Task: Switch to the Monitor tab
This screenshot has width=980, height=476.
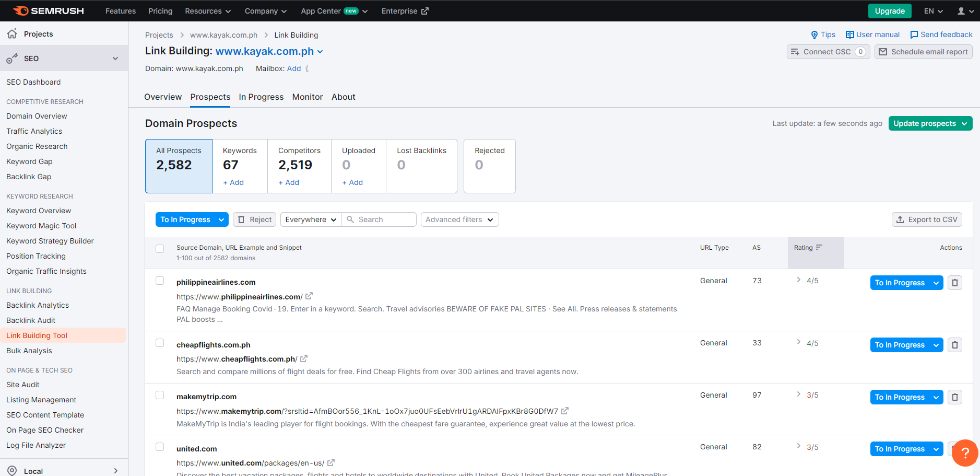Action: (x=308, y=97)
